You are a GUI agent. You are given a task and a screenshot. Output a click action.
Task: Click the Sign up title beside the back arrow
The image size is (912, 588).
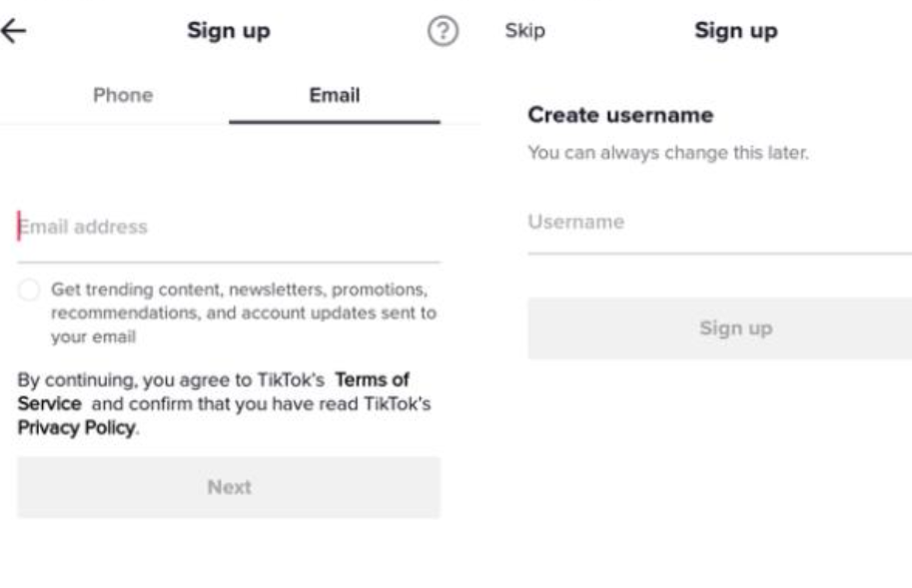pos(229,31)
